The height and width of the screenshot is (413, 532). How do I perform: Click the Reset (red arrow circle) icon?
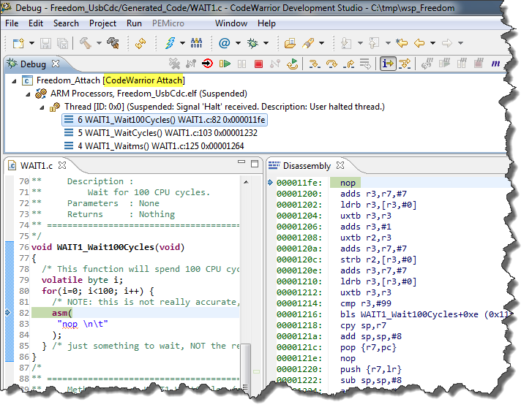pos(208,64)
